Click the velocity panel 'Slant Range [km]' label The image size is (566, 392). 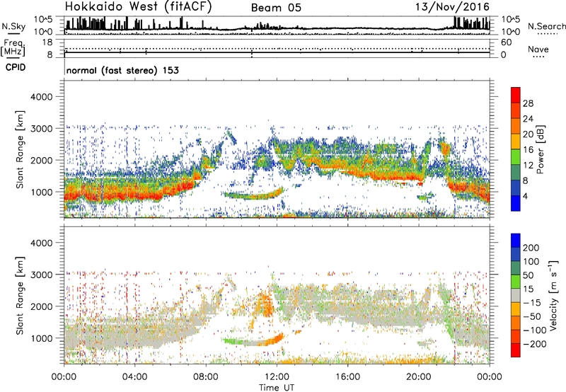pyautogui.click(x=20, y=296)
